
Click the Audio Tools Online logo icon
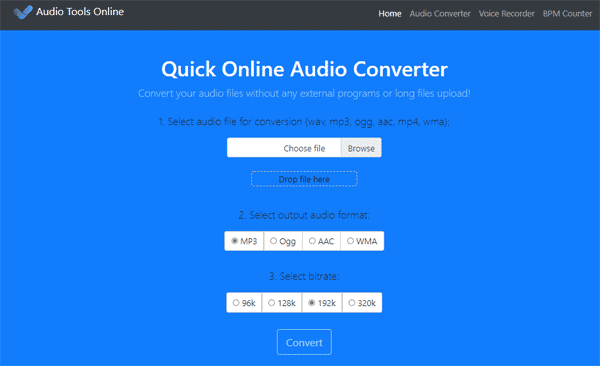(x=23, y=12)
